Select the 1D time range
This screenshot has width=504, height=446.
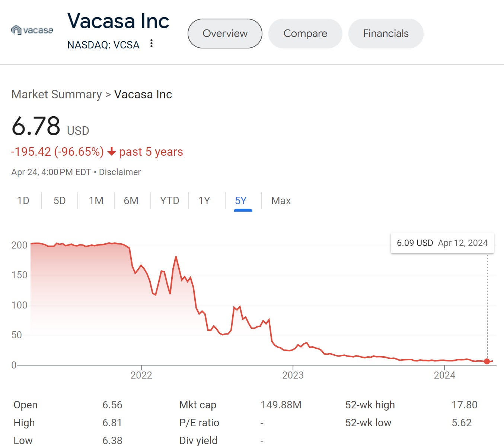23,200
